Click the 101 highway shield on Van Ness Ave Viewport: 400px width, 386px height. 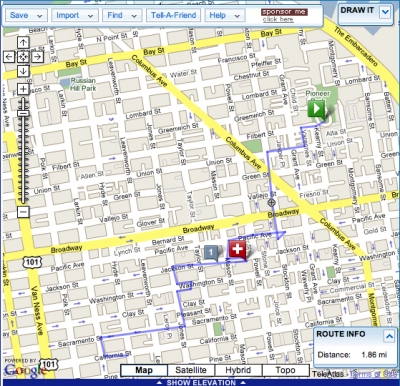point(32,262)
